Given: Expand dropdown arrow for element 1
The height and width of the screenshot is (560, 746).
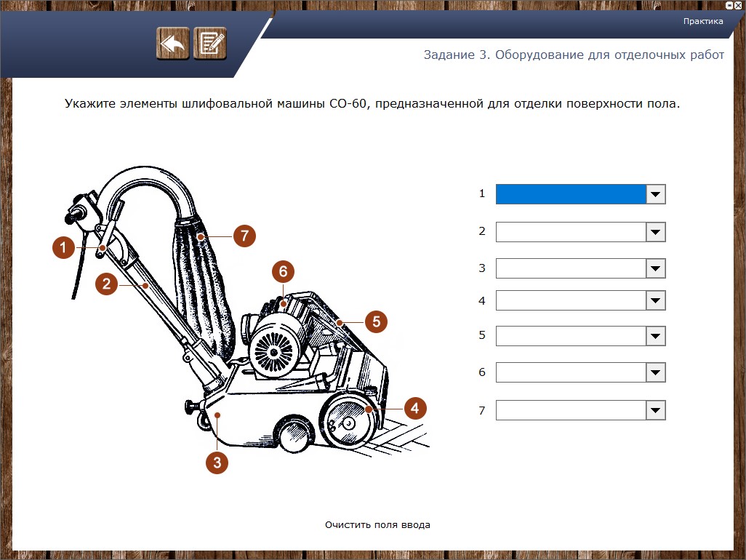Looking at the screenshot, I should pyautogui.click(x=655, y=194).
